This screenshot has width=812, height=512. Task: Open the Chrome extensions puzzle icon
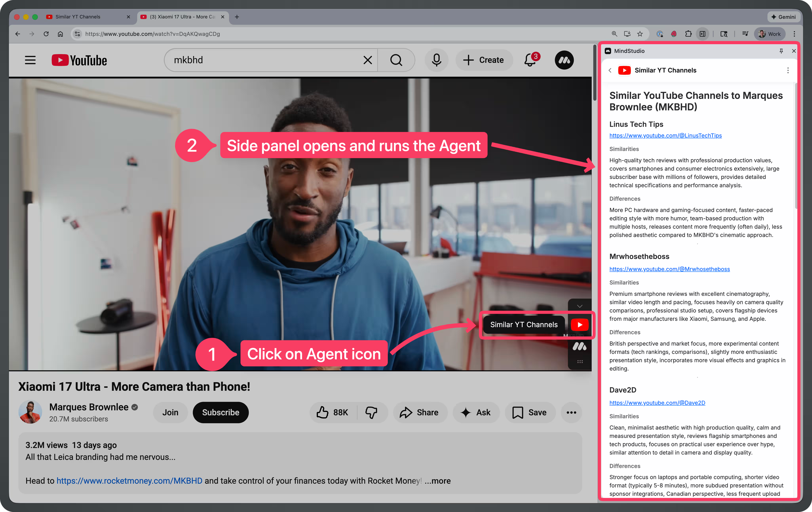[x=688, y=34]
